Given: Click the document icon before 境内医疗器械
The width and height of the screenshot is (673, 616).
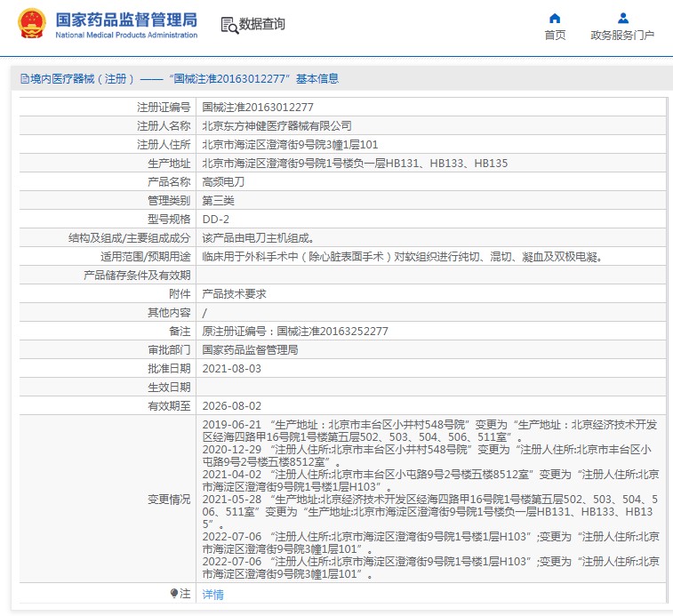Looking at the screenshot, I should (x=24, y=79).
